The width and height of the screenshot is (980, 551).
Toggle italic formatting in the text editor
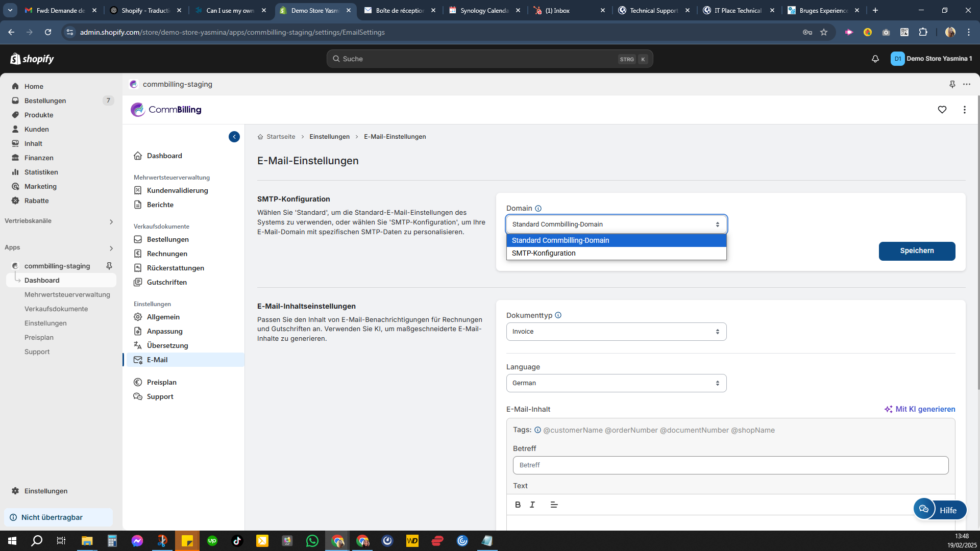tap(532, 505)
